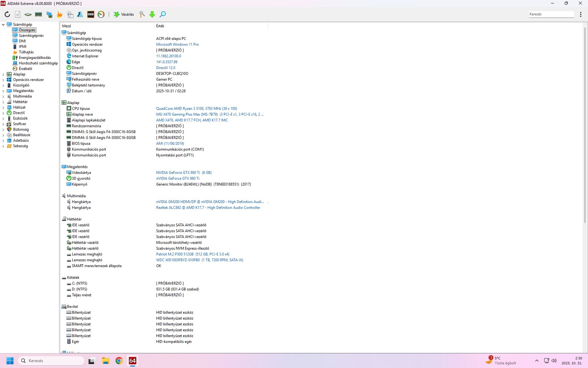Open the Microsoft Windows 11 Pro link
Viewport: 588px width, 368px height.
pyautogui.click(x=177, y=44)
